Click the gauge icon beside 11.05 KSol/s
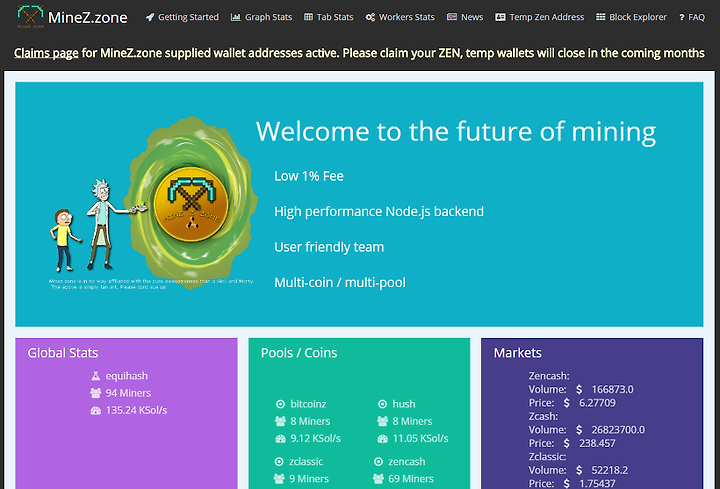The width and height of the screenshot is (720, 489). [x=382, y=438]
